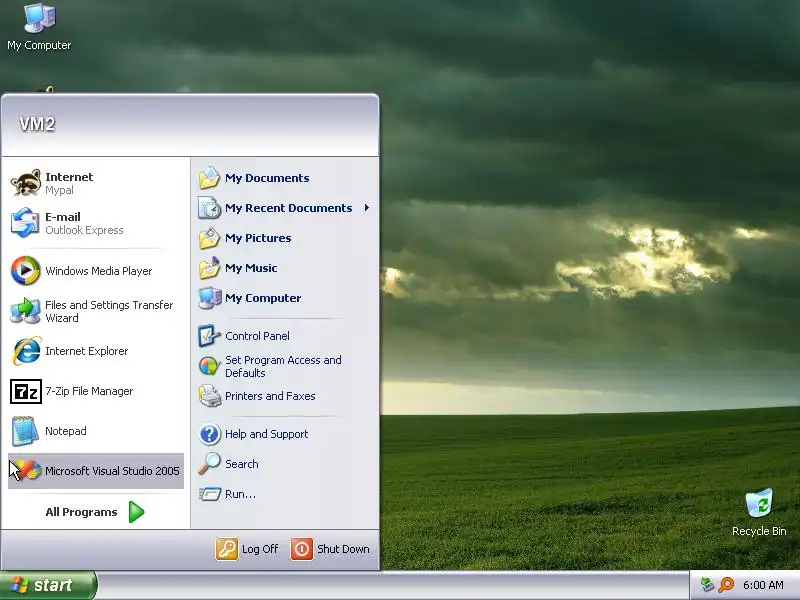Select the "7-Zip File Manager" text entry
The height and width of the screenshot is (600, 800).
[89, 391]
